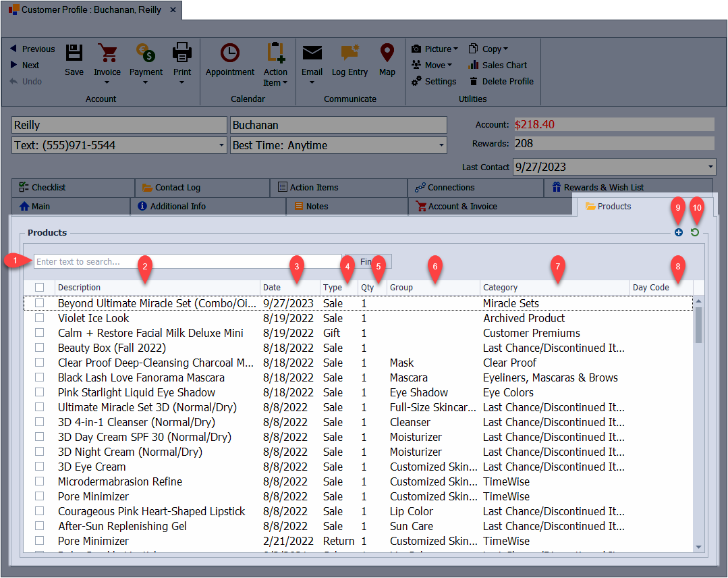Expand the Invoice dropdown arrow
The width and height of the screenshot is (728, 578).
click(x=107, y=82)
